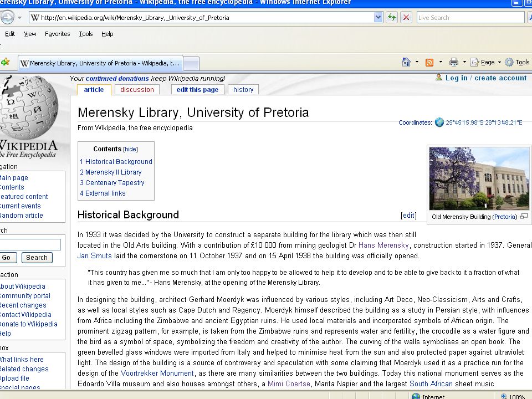This screenshot has width=532, height=399.
Task: Select the Merensky Library browser tab
Action: coord(100,63)
